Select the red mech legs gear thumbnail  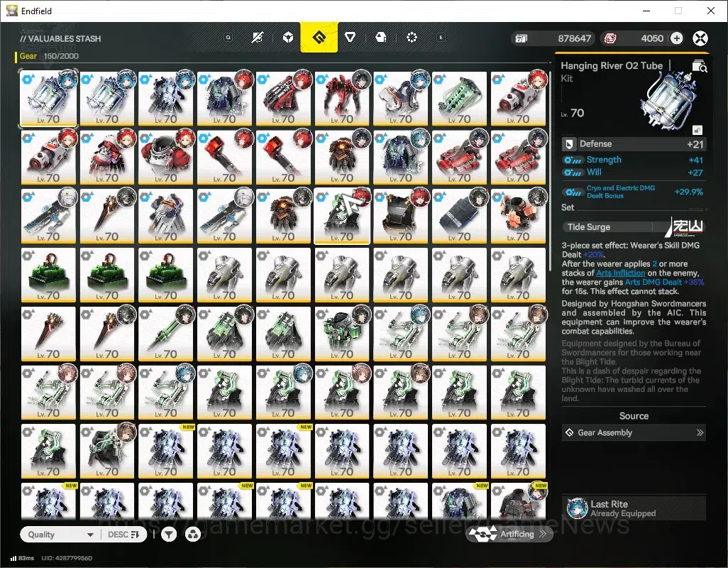click(x=342, y=99)
